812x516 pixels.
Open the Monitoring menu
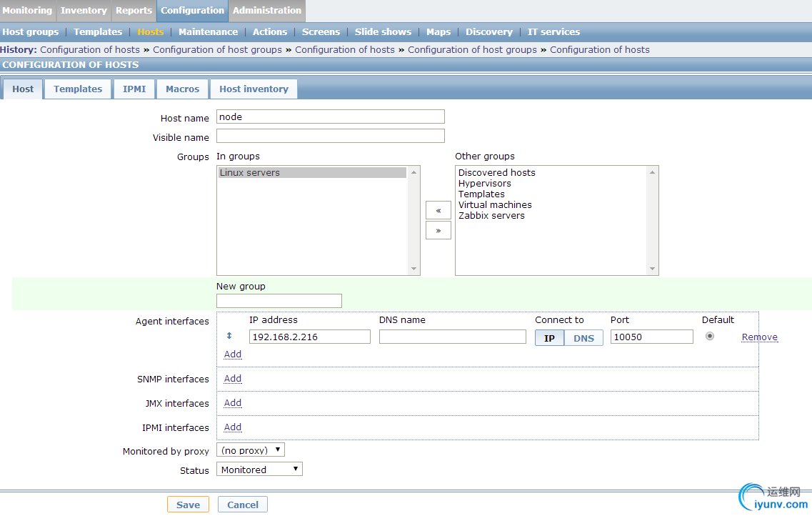pyautogui.click(x=27, y=10)
